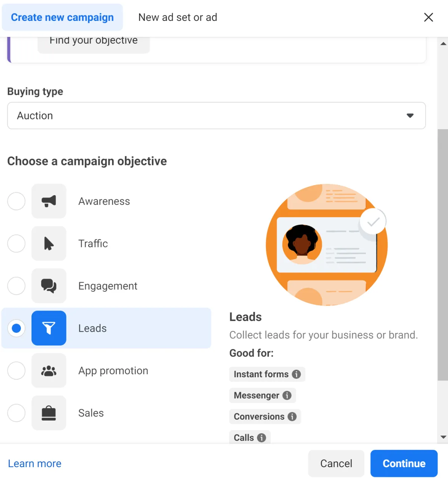This screenshot has width=448, height=478.
Task: Click the Awareness megaphone icon
Action: [49, 201]
